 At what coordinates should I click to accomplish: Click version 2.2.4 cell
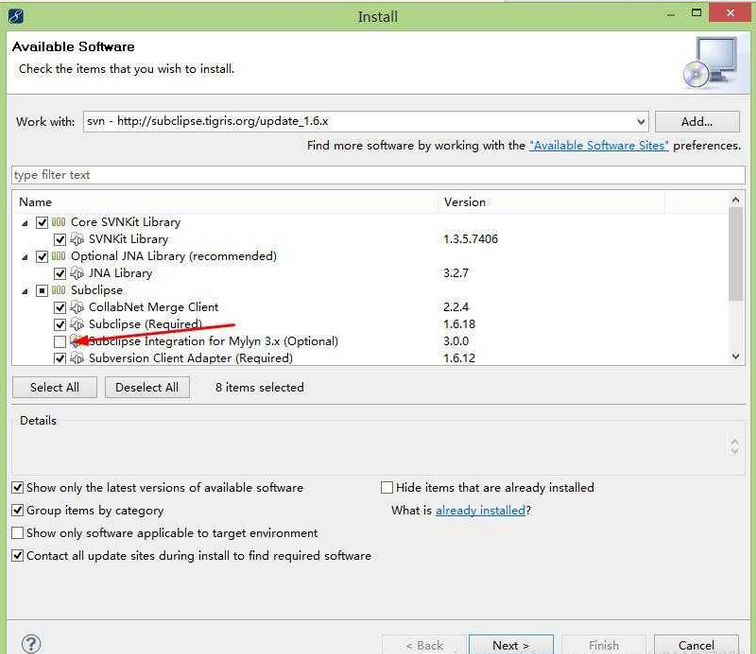(x=456, y=307)
